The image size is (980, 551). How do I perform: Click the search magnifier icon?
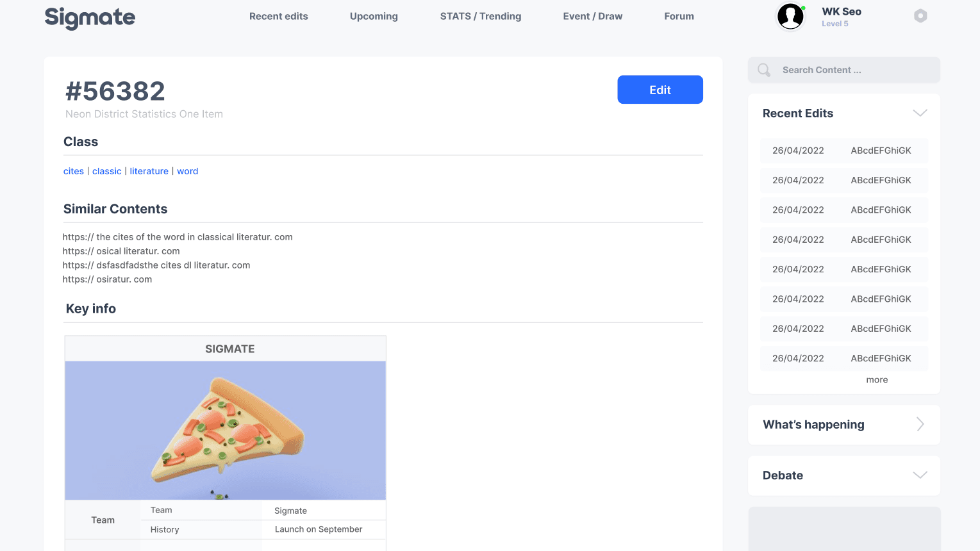point(764,70)
